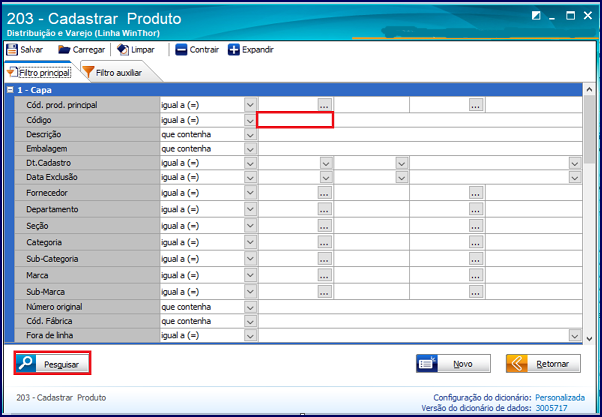Click Limpar in the toolbar
The image size is (602, 417).
136,50
